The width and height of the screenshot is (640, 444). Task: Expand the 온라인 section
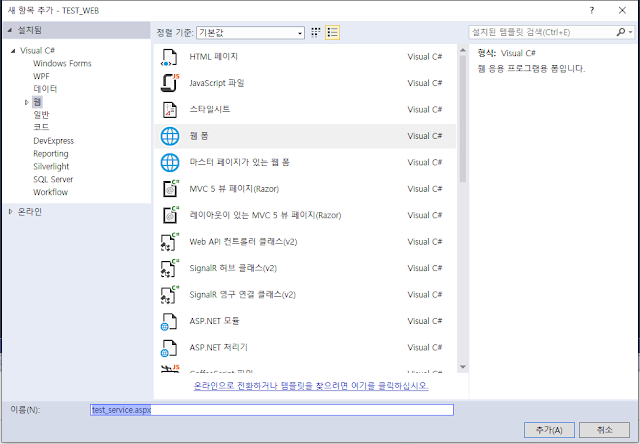click(11, 211)
